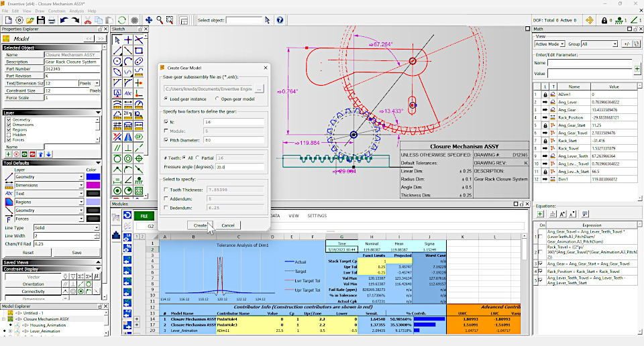Tick the Module checkbox in gear dialog

pyautogui.click(x=166, y=131)
